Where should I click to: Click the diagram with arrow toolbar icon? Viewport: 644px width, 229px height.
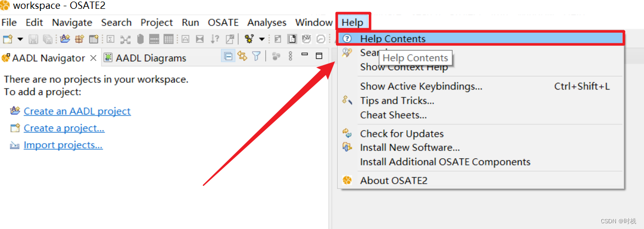pyautogui.click(x=229, y=39)
